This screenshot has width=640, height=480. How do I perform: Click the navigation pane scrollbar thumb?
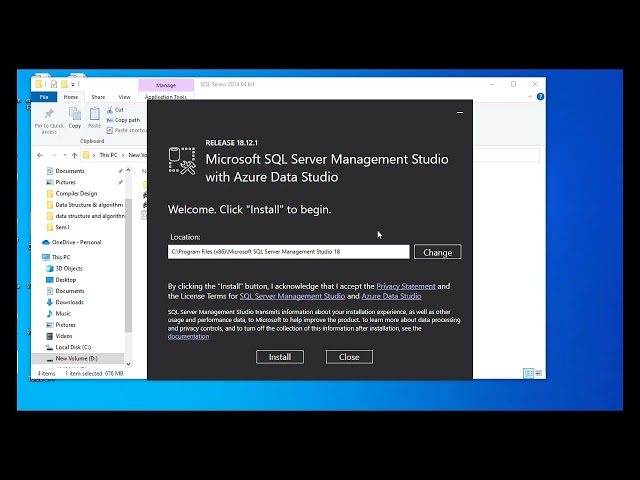tap(129, 265)
